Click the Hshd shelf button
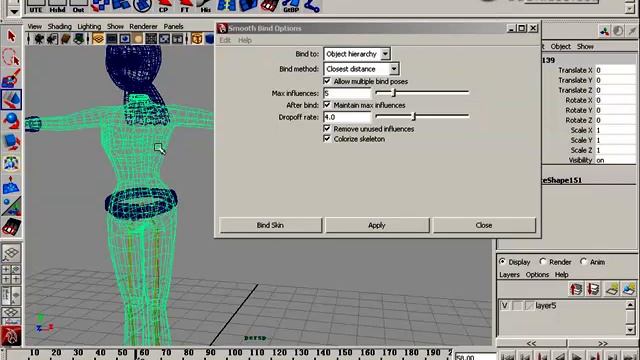Screen dimensions: 640x360 point(57,6)
